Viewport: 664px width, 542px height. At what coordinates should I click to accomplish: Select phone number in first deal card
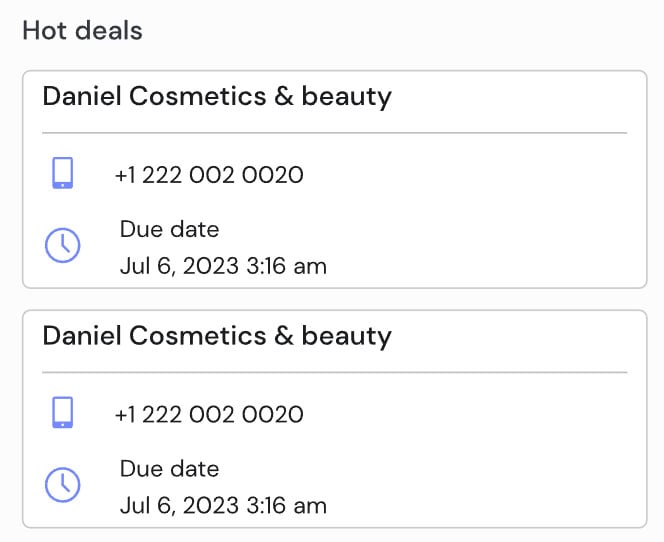click(x=209, y=175)
